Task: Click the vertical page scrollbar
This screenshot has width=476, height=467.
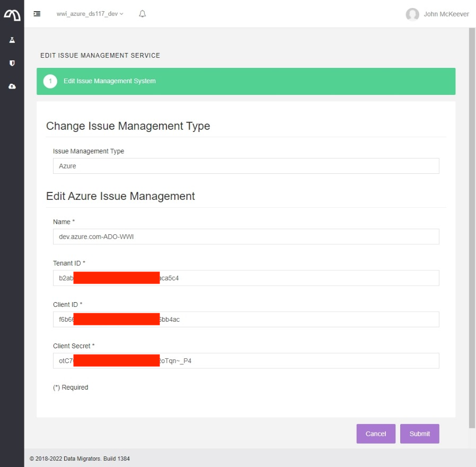Action: coord(472,228)
